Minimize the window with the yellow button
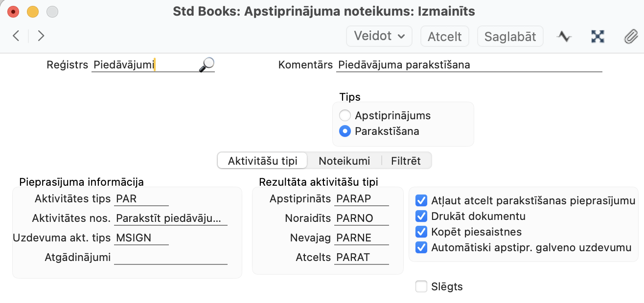The image size is (644, 303). tap(32, 11)
